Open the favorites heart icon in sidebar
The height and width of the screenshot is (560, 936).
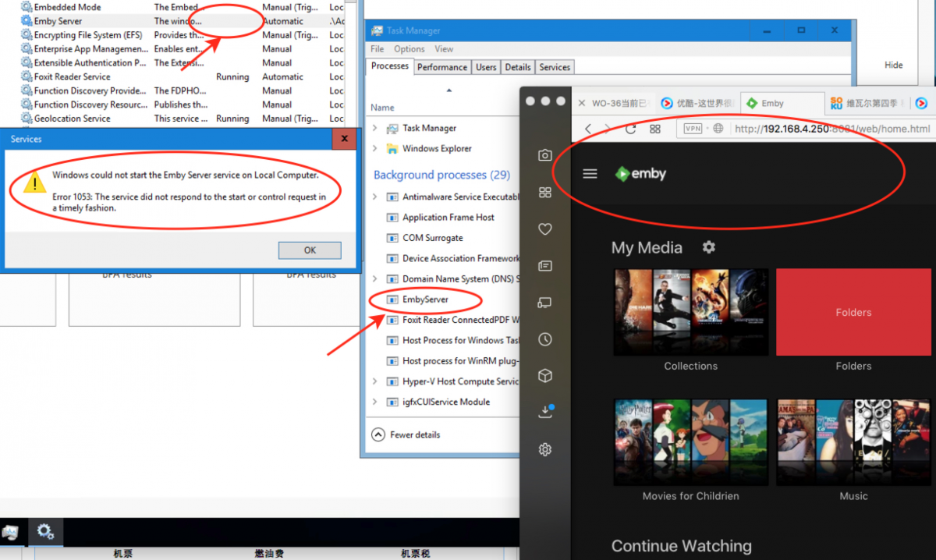545,229
